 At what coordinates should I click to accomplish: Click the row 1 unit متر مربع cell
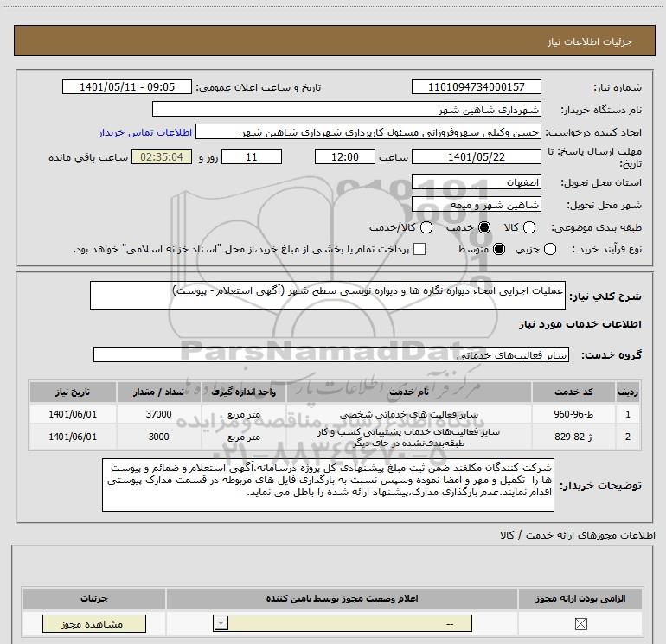coord(243,414)
